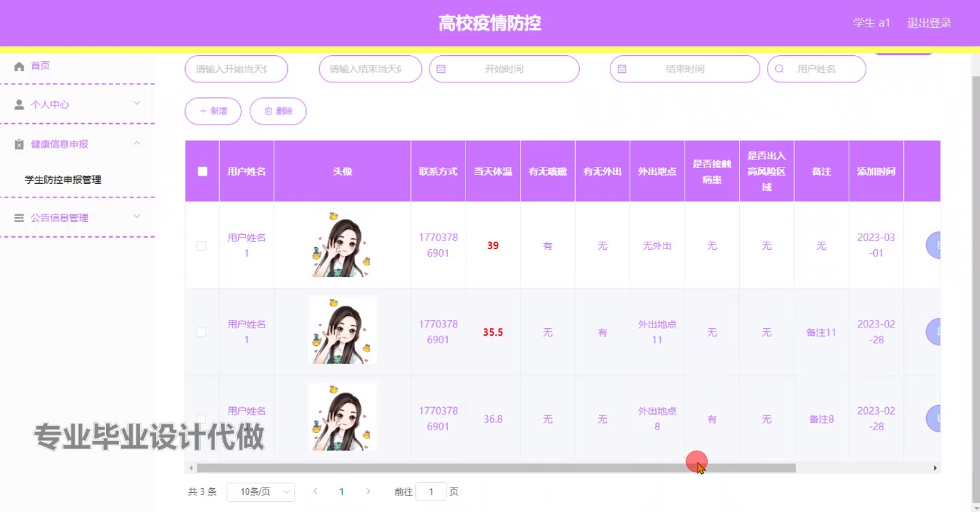Click the 共 3 条 total count

202,492
